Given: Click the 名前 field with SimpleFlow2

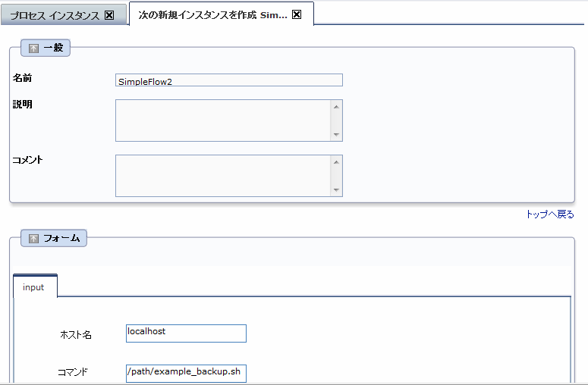Looking at the screenshot, I should point(228,80).
